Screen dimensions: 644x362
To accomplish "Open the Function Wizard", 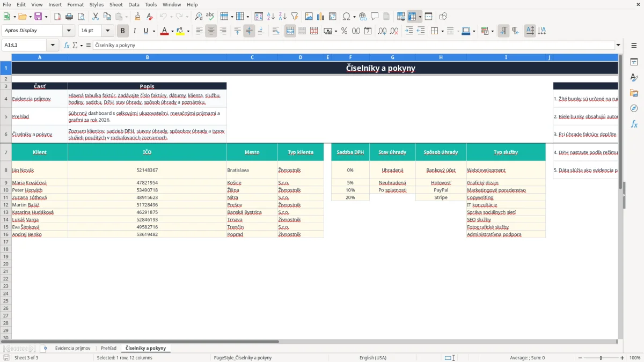I will [x=67, y=46].
